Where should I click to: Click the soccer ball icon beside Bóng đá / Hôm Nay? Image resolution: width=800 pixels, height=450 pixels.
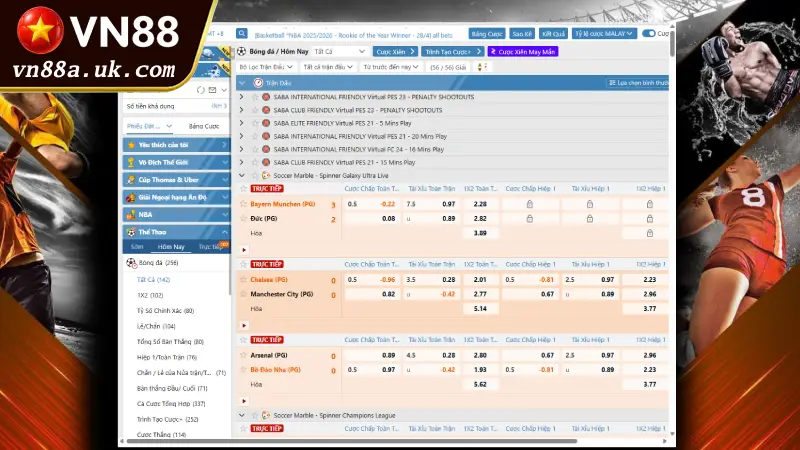tap(241, 52)
